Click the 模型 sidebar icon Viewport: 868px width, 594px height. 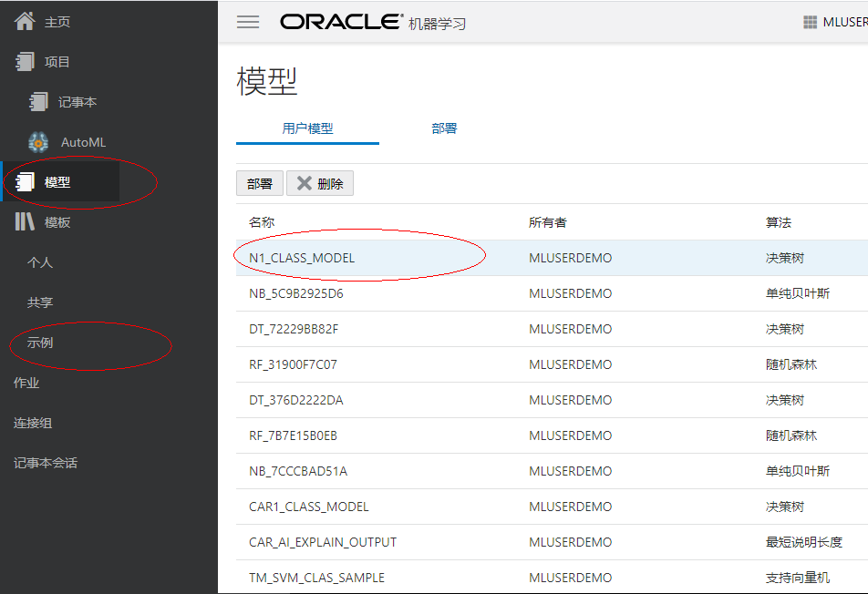pyautogui.click(x=25, y=182)
